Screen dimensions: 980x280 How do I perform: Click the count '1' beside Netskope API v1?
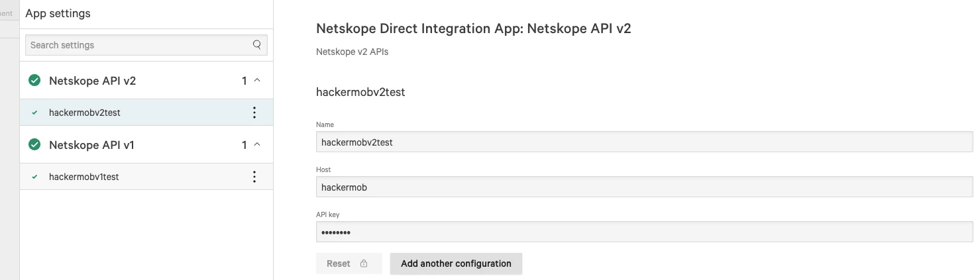click(245, 145)
